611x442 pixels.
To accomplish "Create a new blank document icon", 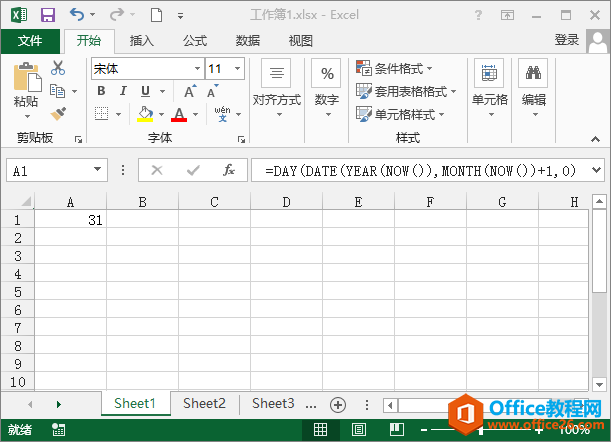I will click(157, 15).
